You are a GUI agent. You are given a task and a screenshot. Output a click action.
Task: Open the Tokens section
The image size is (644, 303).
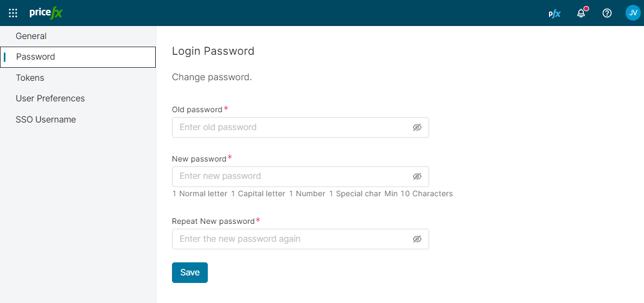pyautogui.click(x=30, y=78)
